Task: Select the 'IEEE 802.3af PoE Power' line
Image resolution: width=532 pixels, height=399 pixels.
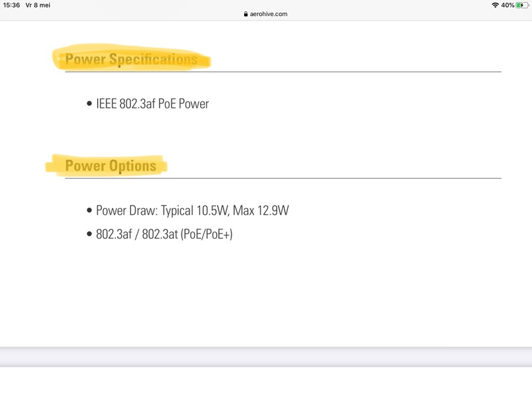Action: pos(152,104)
